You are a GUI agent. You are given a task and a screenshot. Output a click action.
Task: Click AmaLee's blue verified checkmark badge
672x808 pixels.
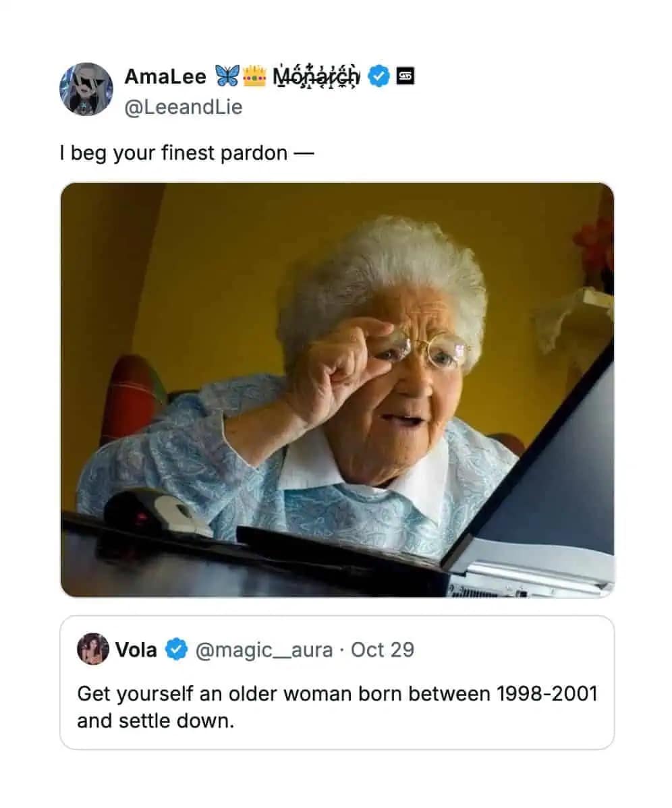coord(379,76)
